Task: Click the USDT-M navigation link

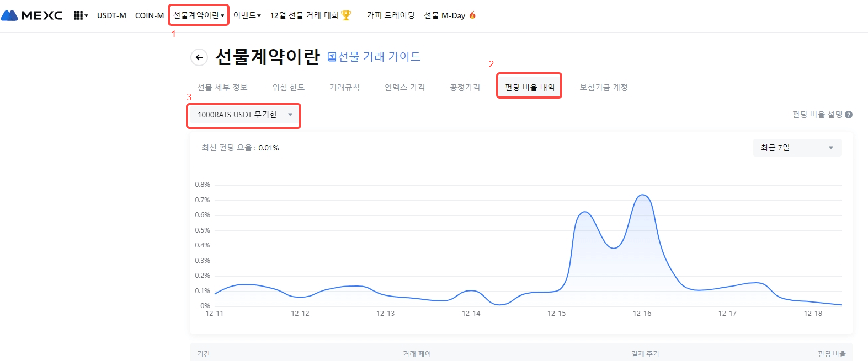Action: point(111,15)
